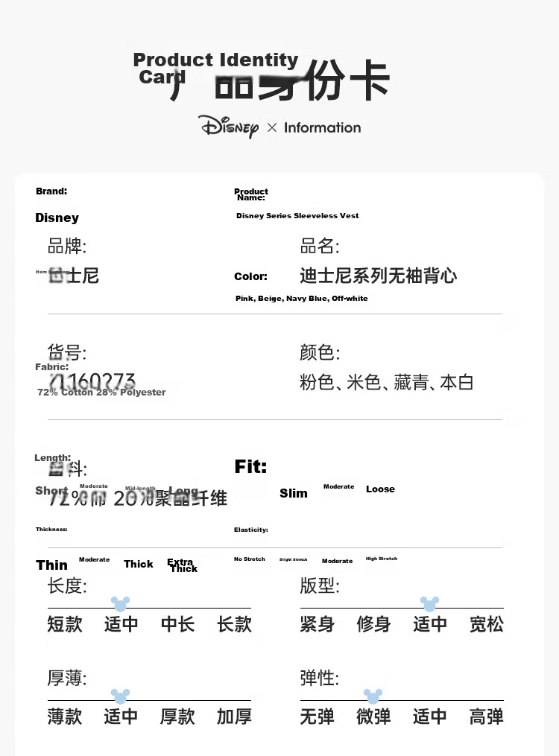Click the Mickey marker on the 长度 scale
Image resolution: width=559 pixels, height=756 pixels.
click(120, 603)
